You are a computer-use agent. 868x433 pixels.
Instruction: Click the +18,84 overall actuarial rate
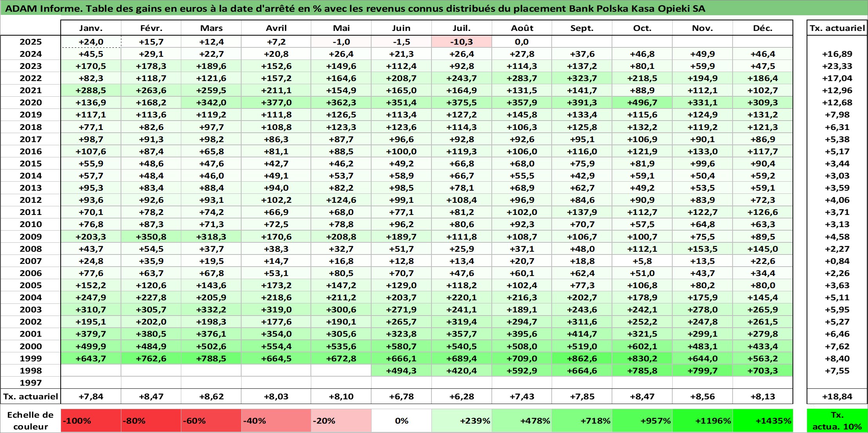pyautogui.click(x=837, y=396)
